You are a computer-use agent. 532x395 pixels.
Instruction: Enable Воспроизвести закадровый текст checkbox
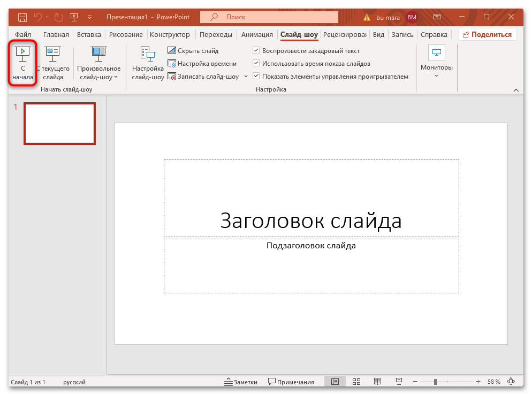(256, 50)
